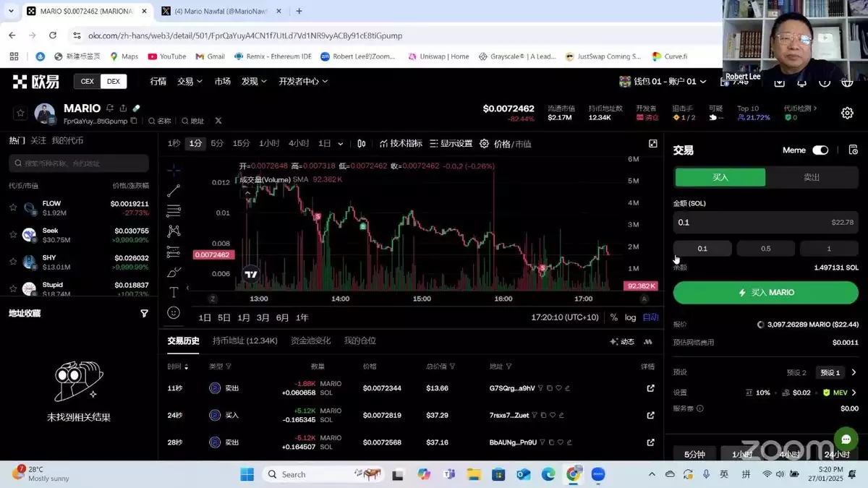The image size is (868, 488).
Task: Expand the MEV settings arrow
Action: pyautogui.click(x=854, y=393)
